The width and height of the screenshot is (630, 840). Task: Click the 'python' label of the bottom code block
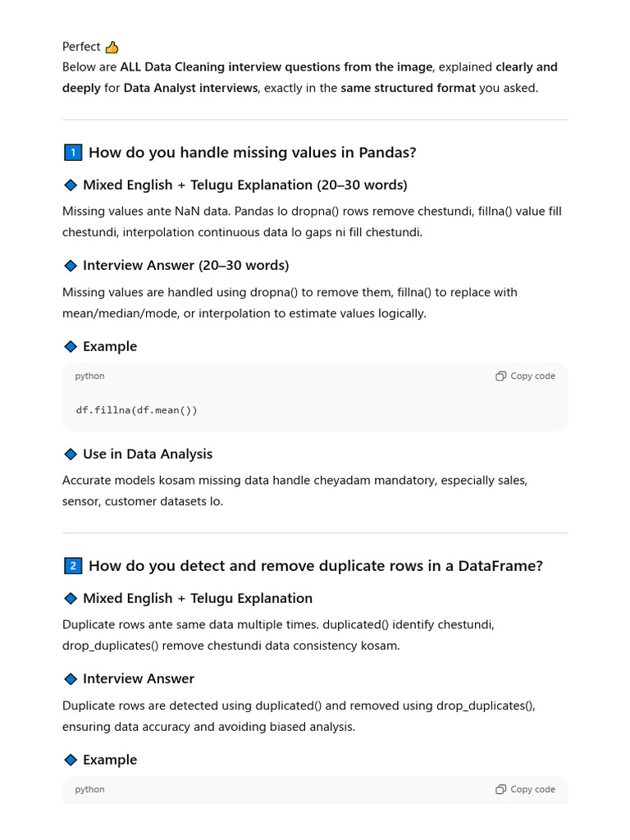(x=89, y=790)
